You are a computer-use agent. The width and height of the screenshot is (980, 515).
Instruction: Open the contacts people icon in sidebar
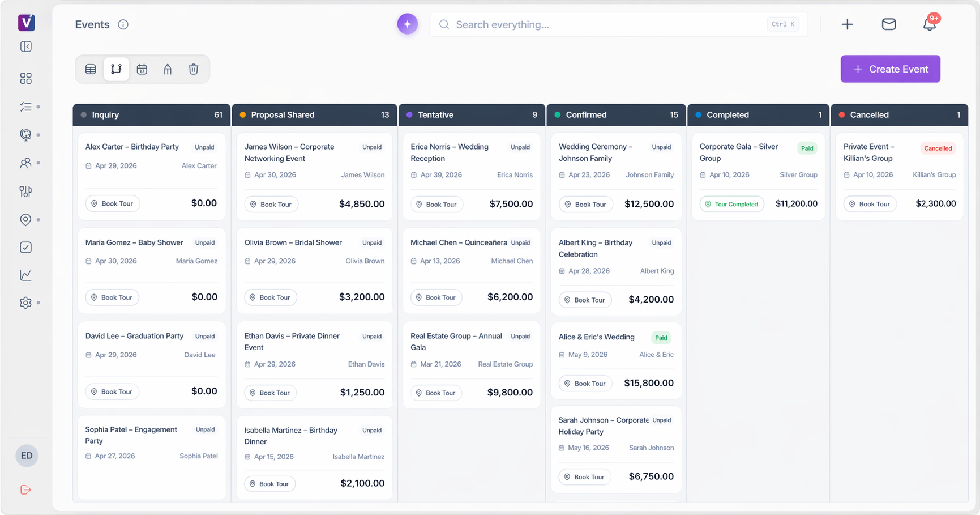[26, 163]
